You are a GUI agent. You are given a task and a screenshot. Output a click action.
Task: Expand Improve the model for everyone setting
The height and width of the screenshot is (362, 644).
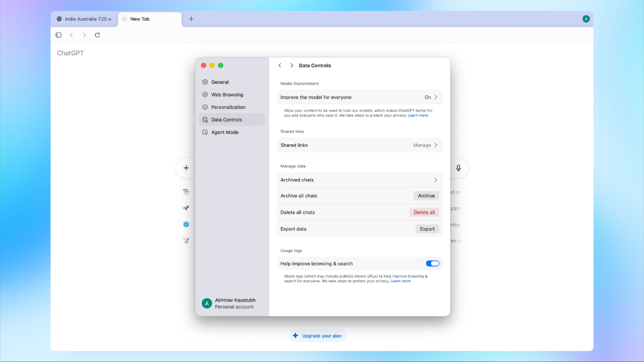coord(360,98)
